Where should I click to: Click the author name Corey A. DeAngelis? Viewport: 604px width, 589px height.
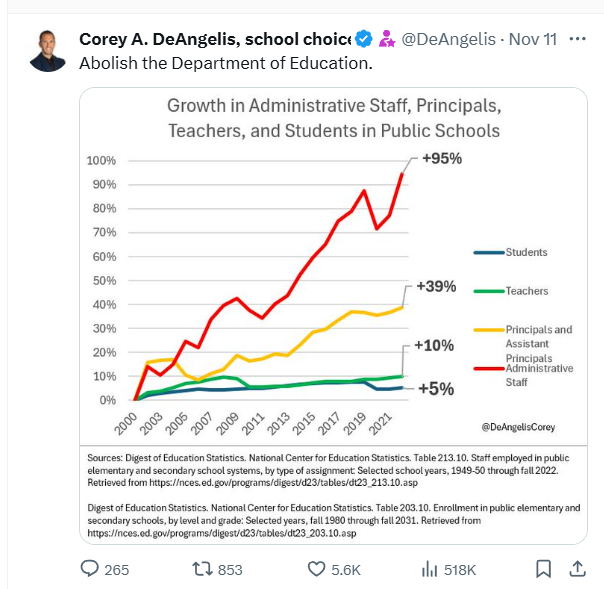pos(214,40)
